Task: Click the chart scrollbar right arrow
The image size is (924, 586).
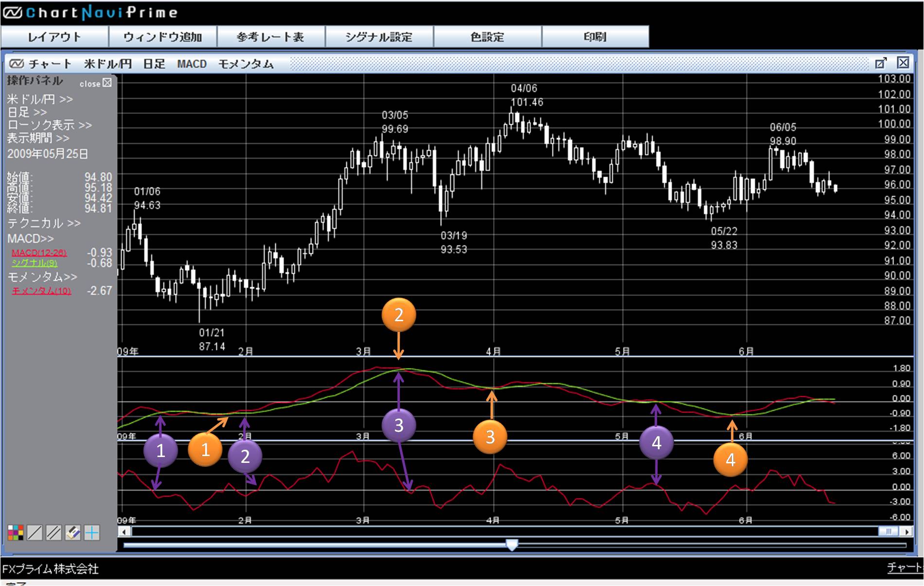Action: 906,531
